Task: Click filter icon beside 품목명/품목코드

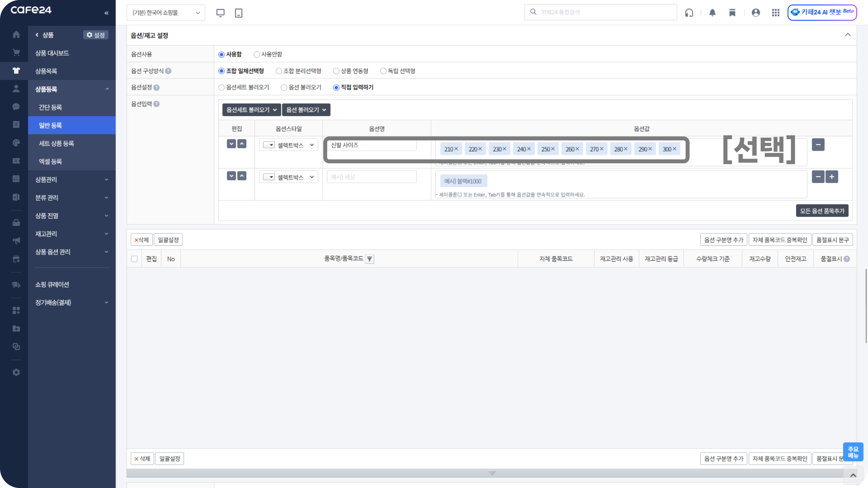Action: click(370, 259)
